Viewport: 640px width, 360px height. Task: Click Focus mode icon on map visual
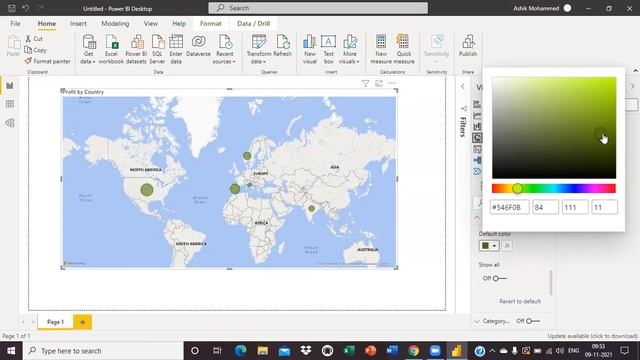point(379,83)
